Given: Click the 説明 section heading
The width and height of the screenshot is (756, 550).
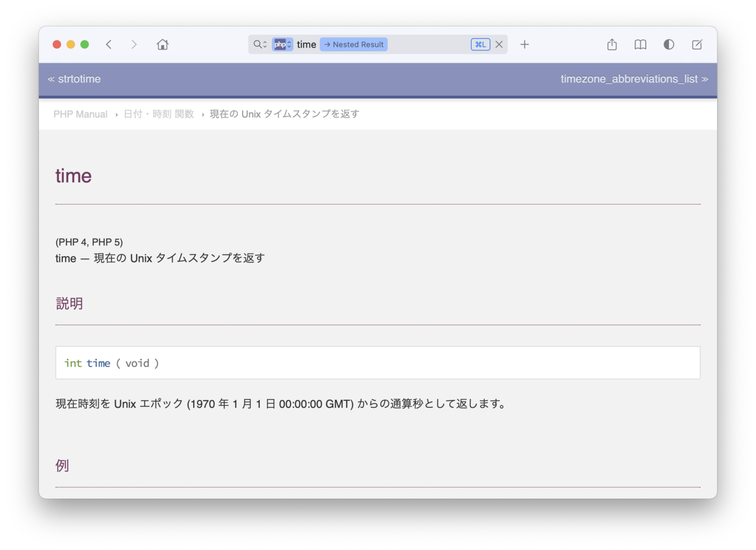Looking at the screenshot, I should coord(69,304).
